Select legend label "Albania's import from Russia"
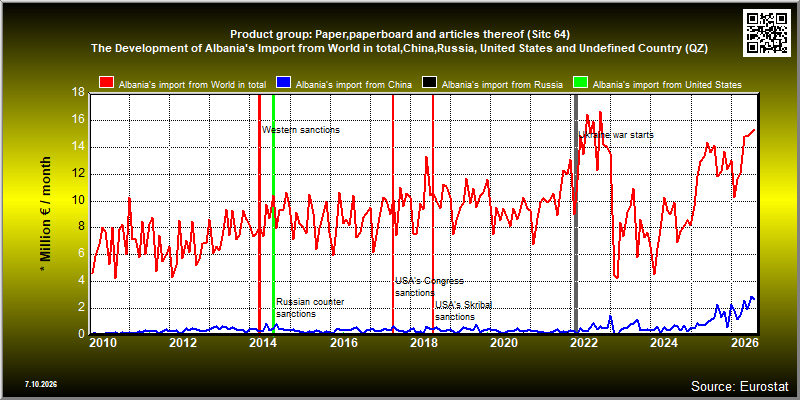 [502, 85]
